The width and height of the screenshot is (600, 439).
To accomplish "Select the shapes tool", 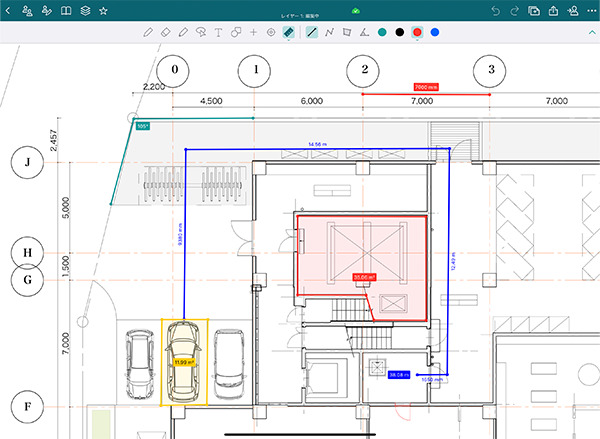I will [236, 33].
